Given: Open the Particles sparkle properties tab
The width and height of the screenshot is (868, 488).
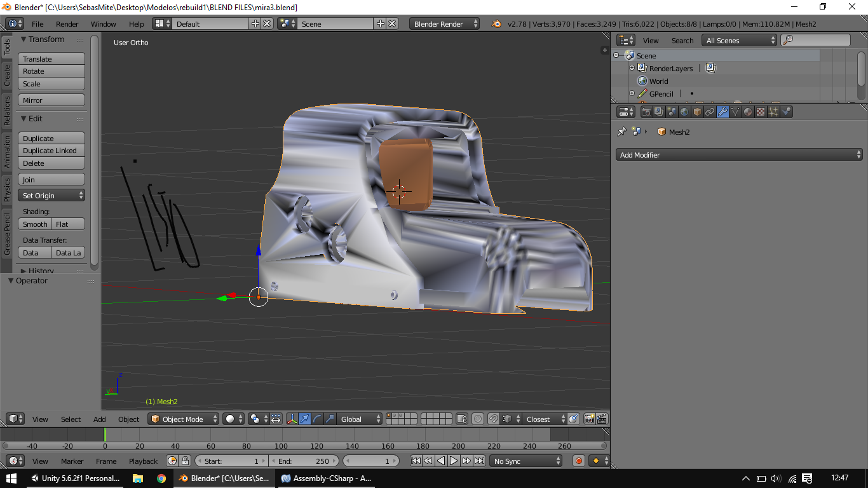Looking at the screenshot, I should (x=773, y=112).
